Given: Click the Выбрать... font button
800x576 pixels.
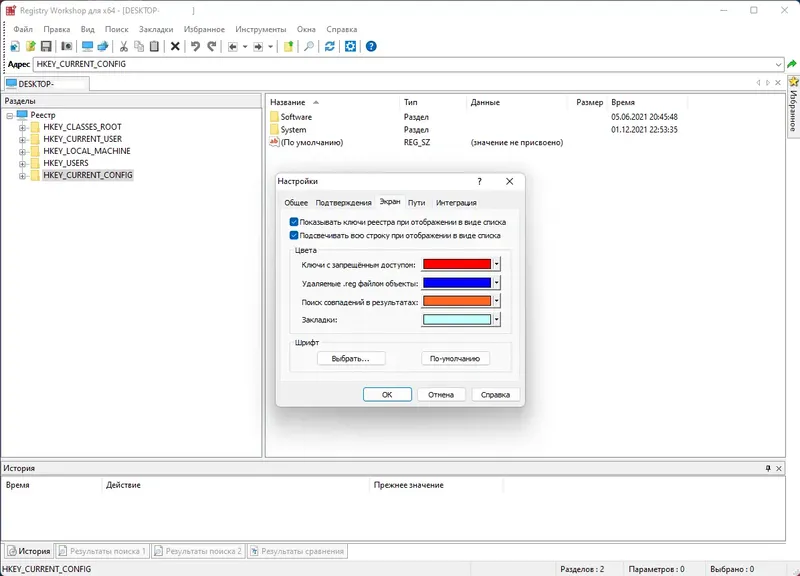Looking at the screenshot, I should coord(351,359).
